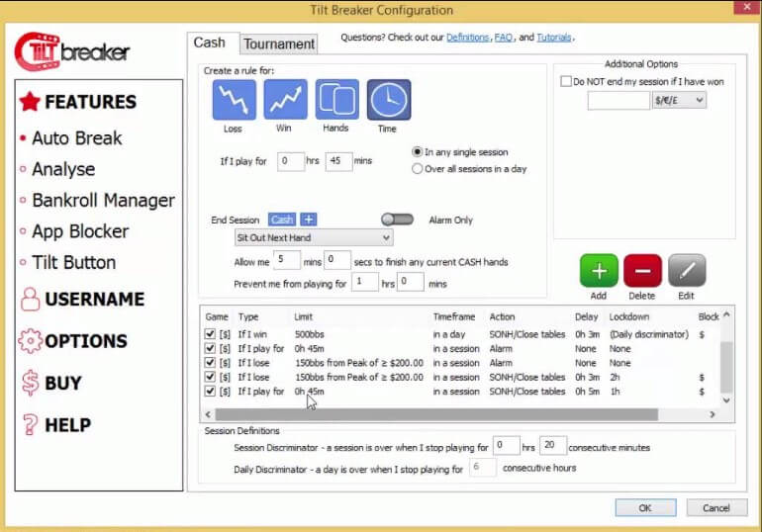Image resolution: width=762 pixels, height=532 pixels.
Task: Open Auto Break in the sidebar
Action: (x=76, y=138)
